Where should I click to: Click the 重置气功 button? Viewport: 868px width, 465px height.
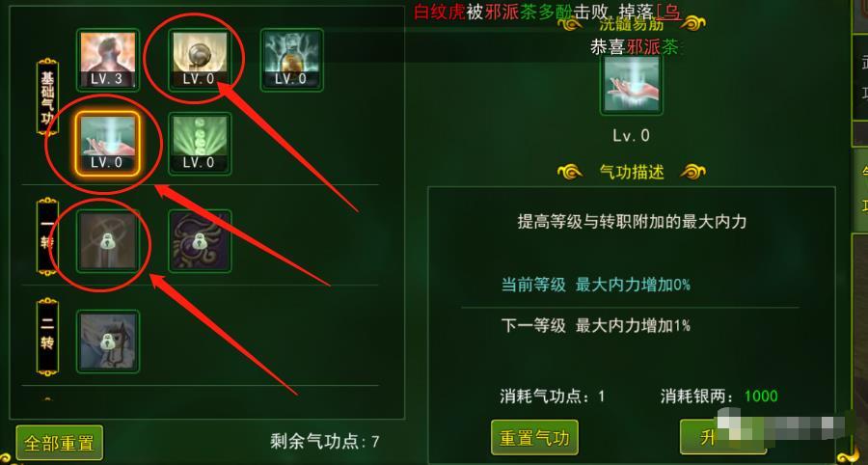(x=534, y=437)
